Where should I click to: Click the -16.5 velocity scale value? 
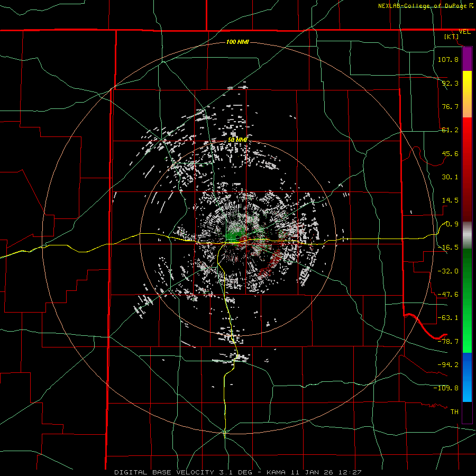click(x=448, y=248)
